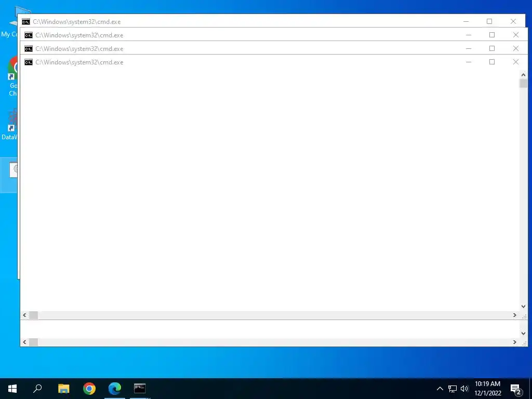Open network status tray icon

coord(453,389)
